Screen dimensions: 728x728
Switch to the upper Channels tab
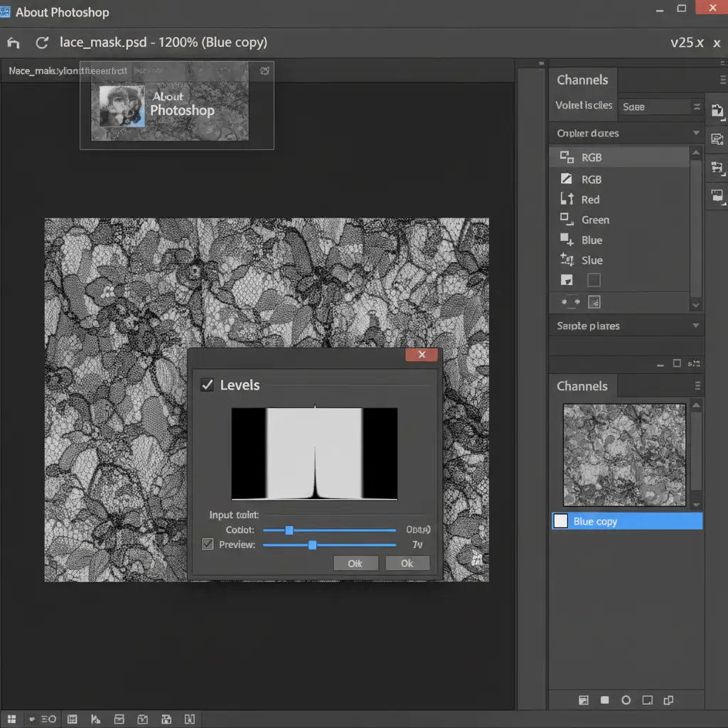pyautogui.click(x=582, y=80)
